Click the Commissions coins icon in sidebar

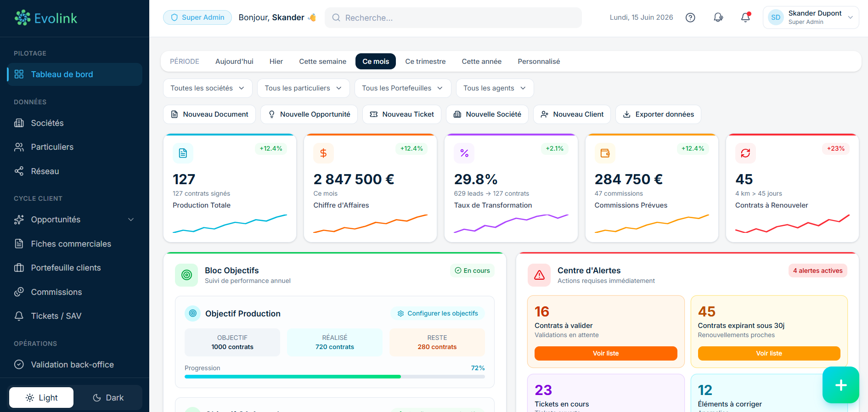(x=19, y=292)
